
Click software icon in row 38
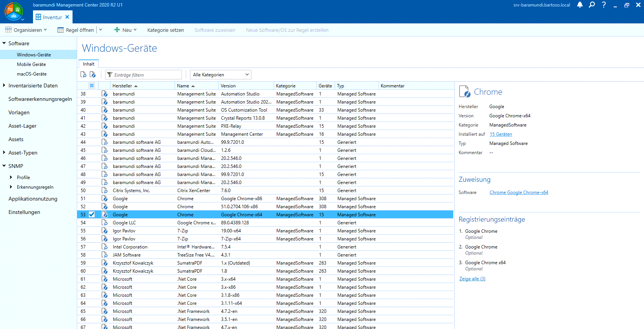[104, 94]
